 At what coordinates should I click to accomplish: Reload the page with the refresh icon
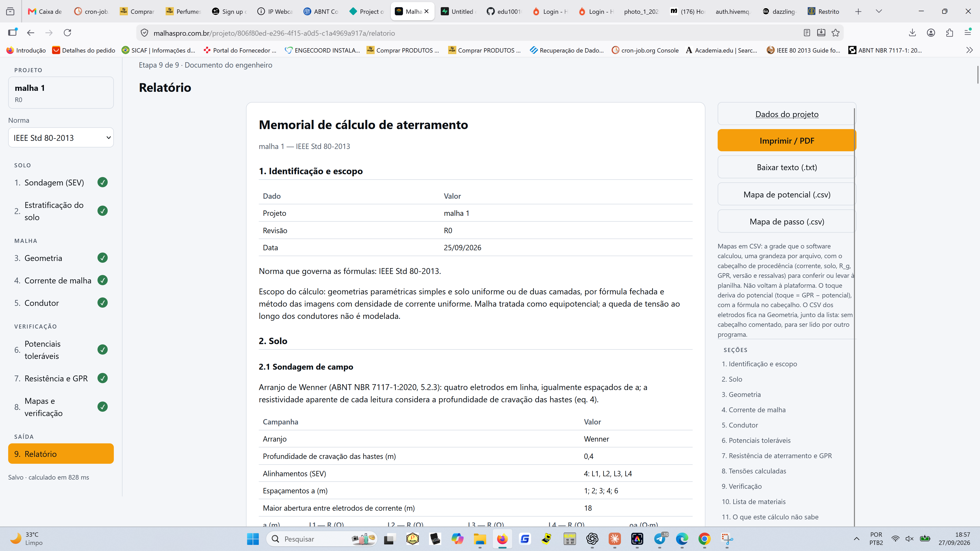point(67,33)
